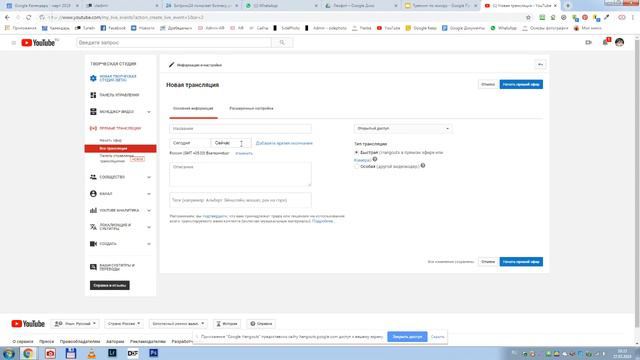The height and width of the screenshot is (360, 640).
Task: Click the help icon next to Quick type
Action: point(375,159)
